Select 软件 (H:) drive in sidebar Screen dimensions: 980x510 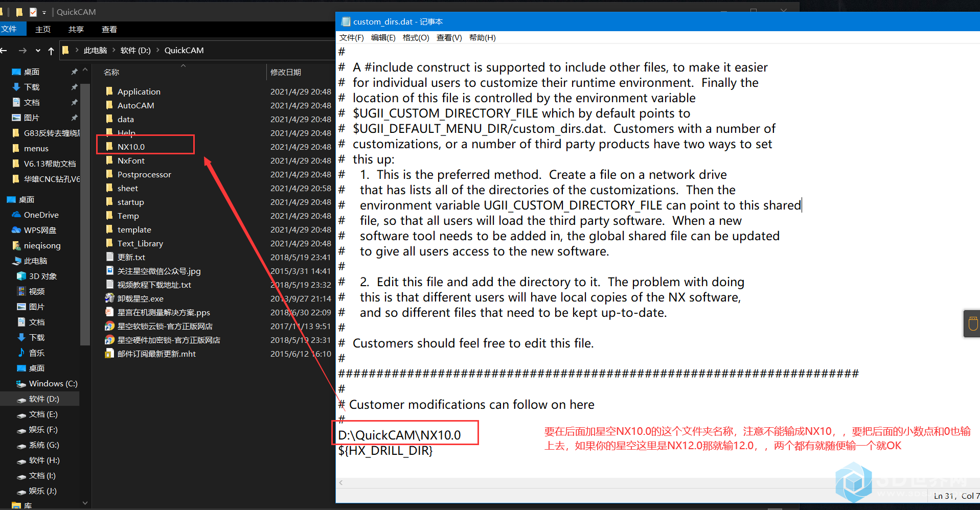click(x=44, y=460)
